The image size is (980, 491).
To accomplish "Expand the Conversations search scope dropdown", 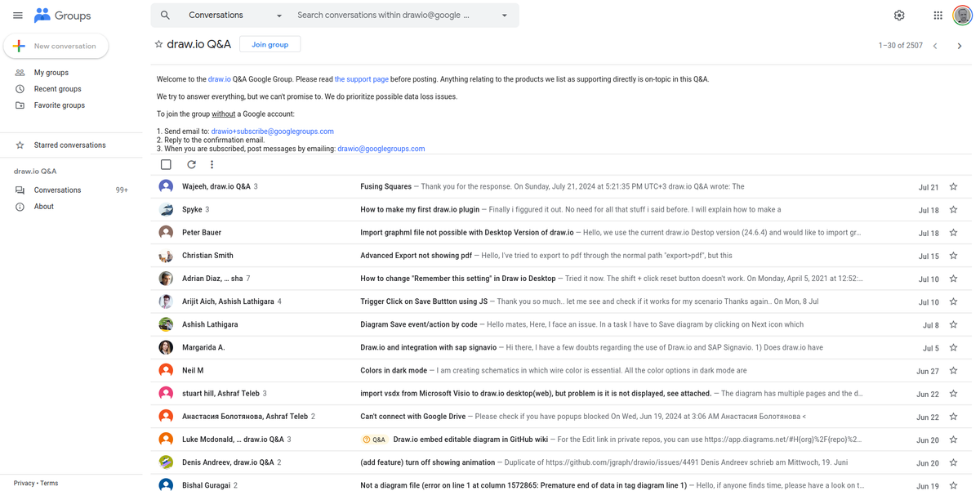I will point(279,16).
